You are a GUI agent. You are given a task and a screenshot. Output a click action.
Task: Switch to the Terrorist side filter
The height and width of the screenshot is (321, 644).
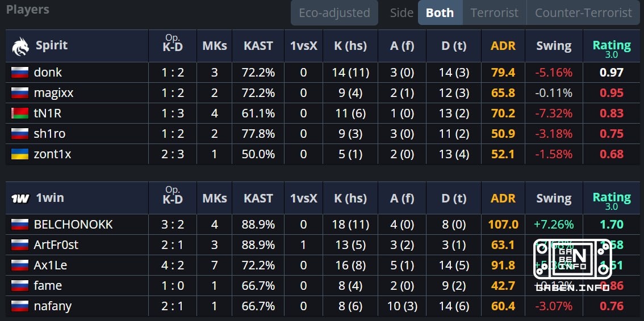pyautogui.click(x=495, y=12)
